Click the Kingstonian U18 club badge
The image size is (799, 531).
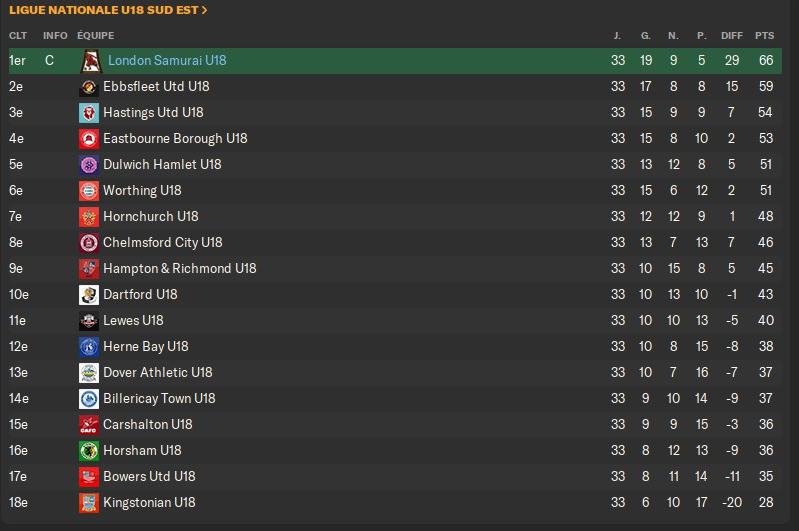(88, 503)
